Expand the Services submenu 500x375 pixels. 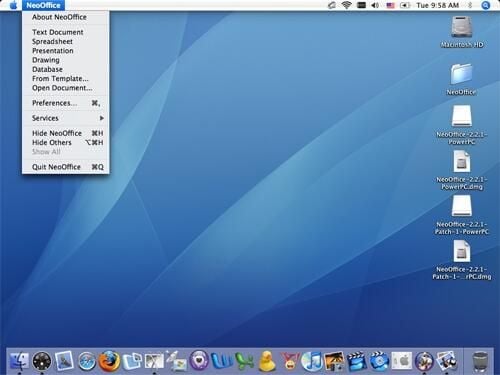pos(66,118)
